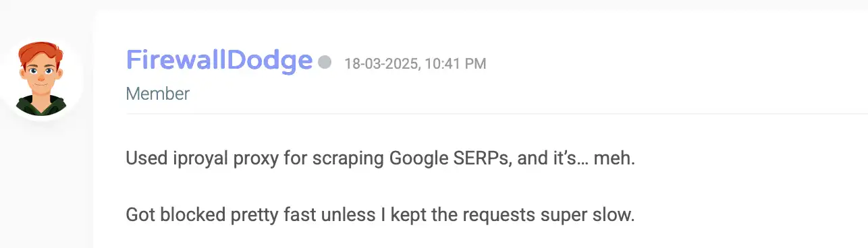Image resolution: width=868 pixels, height=248 pixels.
Task: Open the FirewallDodge username profile link
Action: tap(219, 61)
